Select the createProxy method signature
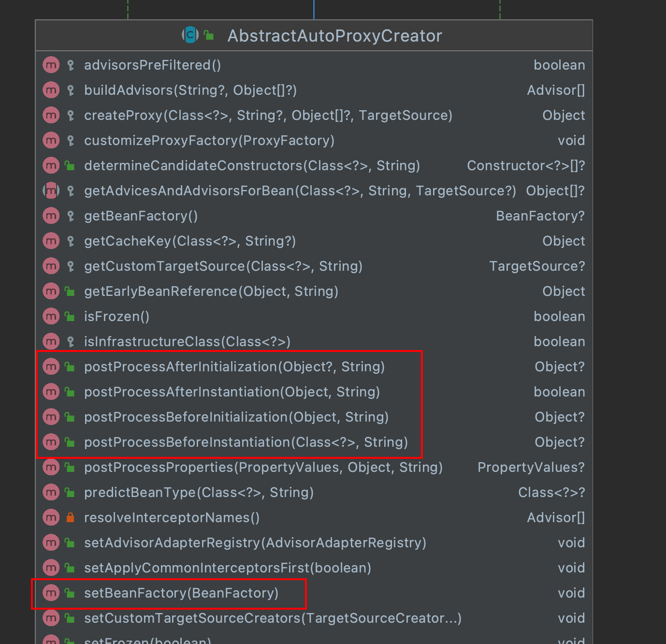666x644 pixels. [x=268, y=116]
